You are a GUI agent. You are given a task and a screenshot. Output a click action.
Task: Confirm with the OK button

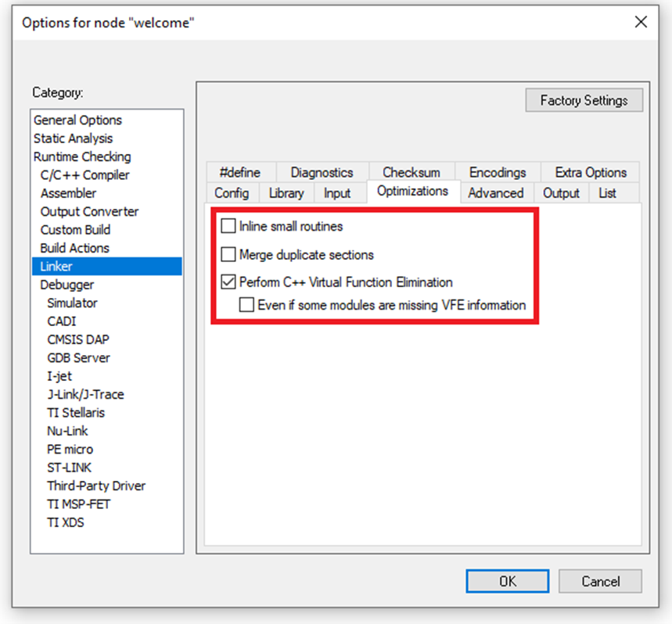pos(508,581)
